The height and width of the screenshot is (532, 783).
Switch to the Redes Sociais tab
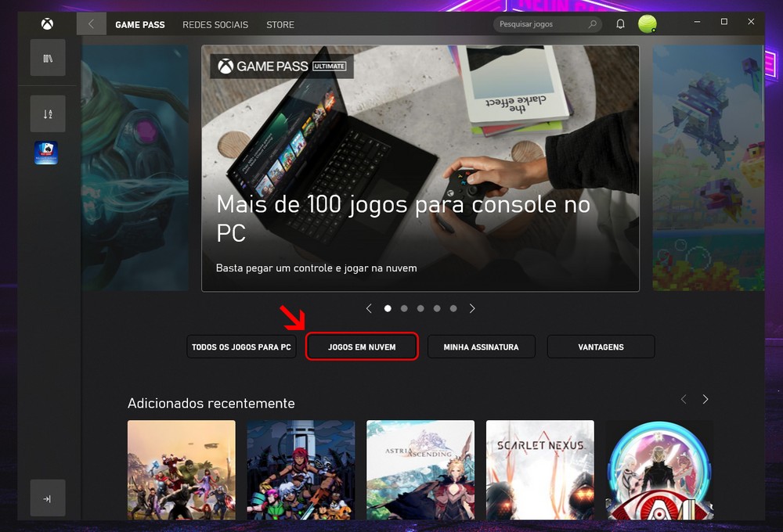tap(215, 24)
